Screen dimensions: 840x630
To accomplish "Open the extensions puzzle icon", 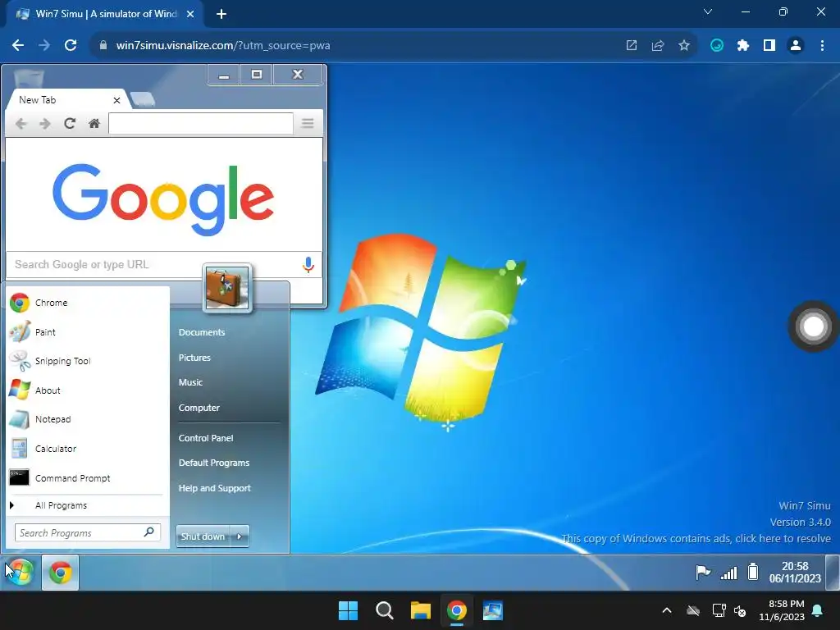I will click(x=743, y=46).
